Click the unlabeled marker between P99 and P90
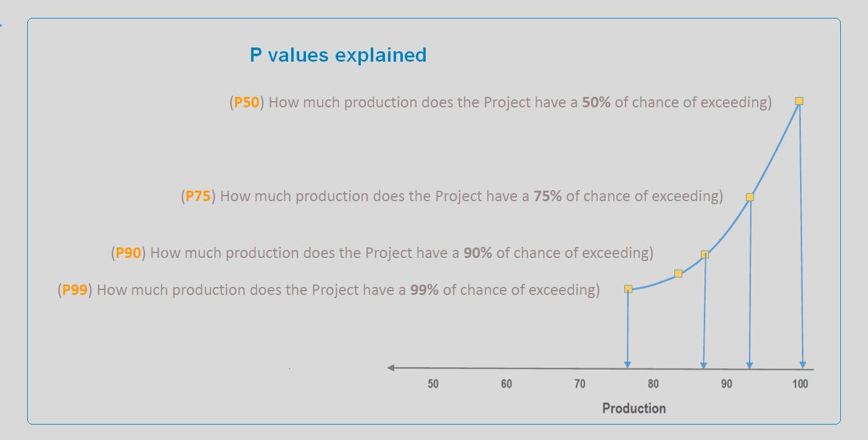This screenshot has width=868, height=440. (679, 273)
